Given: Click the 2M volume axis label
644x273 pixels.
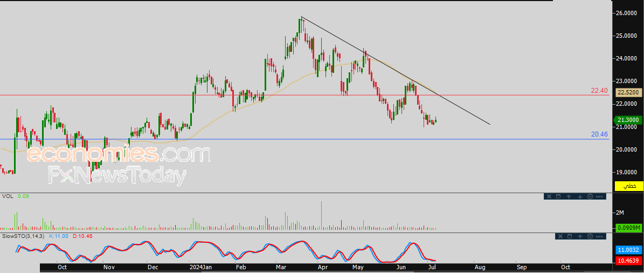Looking at the screenshot, I should (x=620, y=213).
